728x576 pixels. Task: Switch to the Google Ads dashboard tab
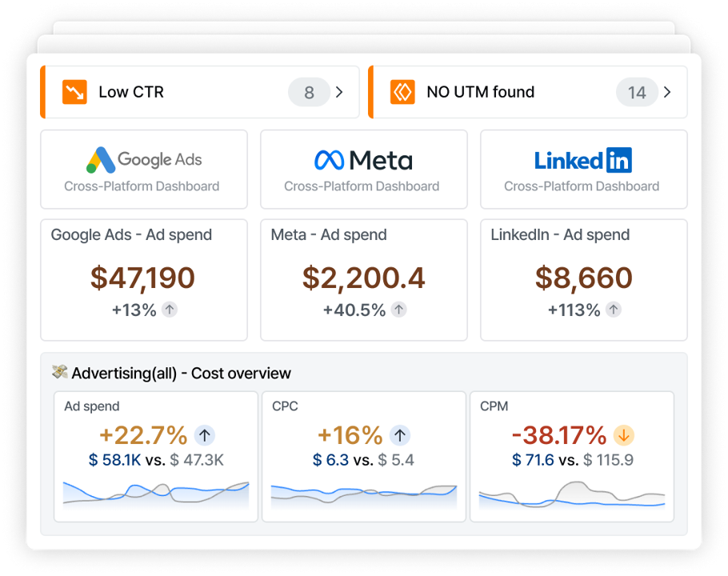(x=142, y=169)
